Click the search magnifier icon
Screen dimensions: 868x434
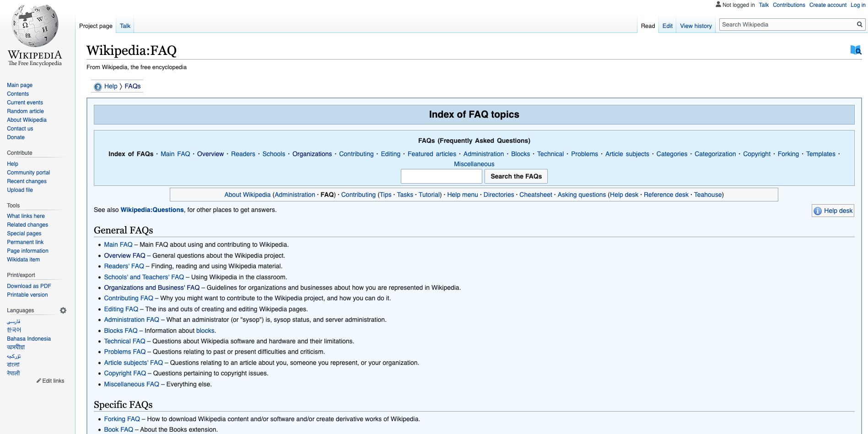coord(860,25)
